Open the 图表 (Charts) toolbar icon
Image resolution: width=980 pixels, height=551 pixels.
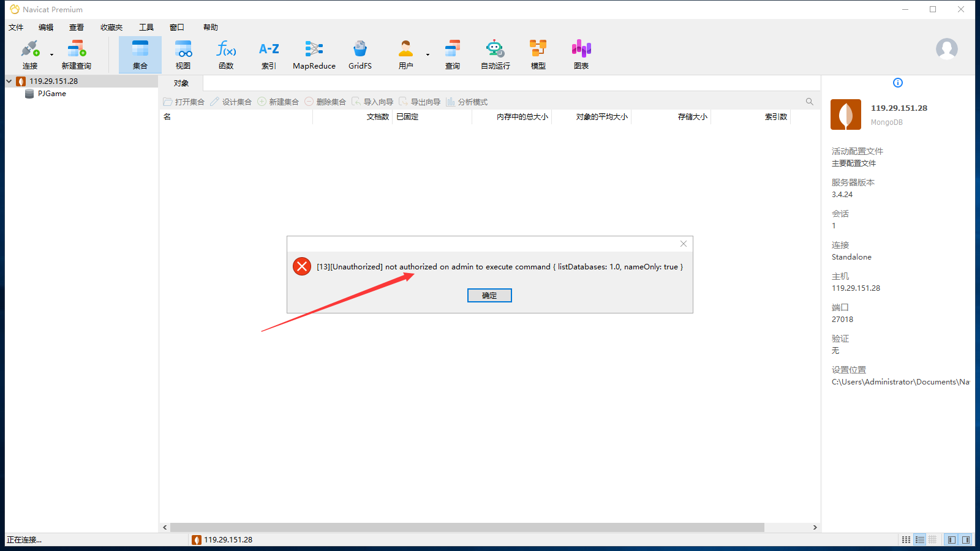(581, 54)
